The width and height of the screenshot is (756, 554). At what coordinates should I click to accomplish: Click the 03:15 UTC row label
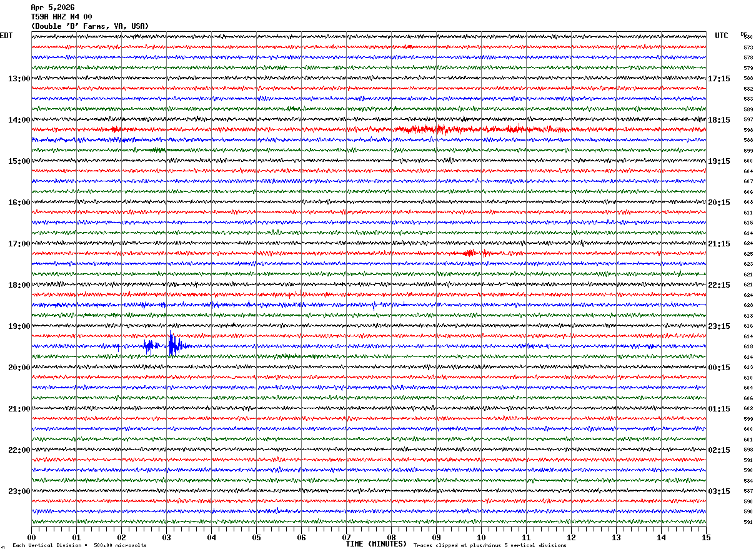(x=719, y=491)
